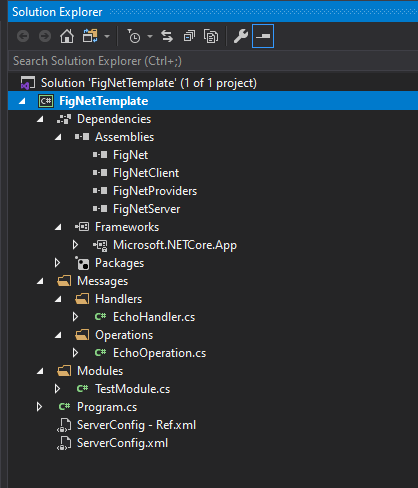Viewport: 418px width, 488px height.
Task: Select the EchoHandler.cs file
Action: (x=154, y=317)
